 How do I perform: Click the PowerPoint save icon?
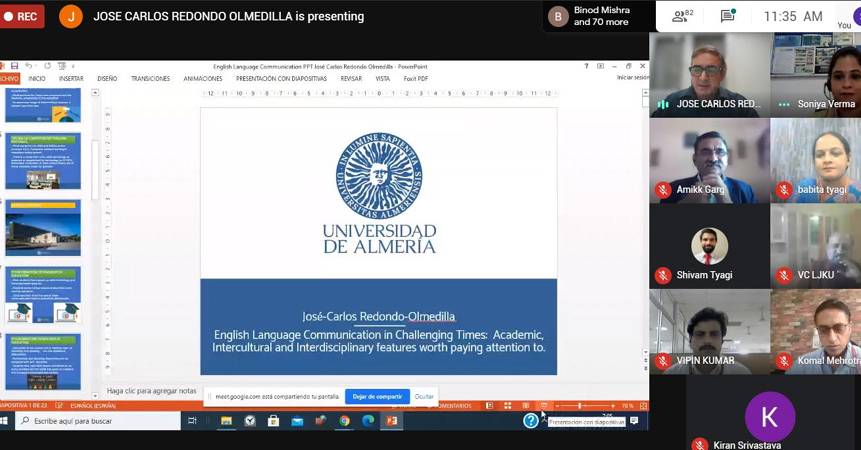click(x=15, y=66)
